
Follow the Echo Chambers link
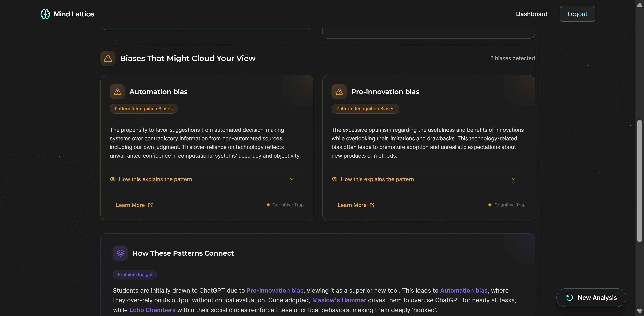152,310
